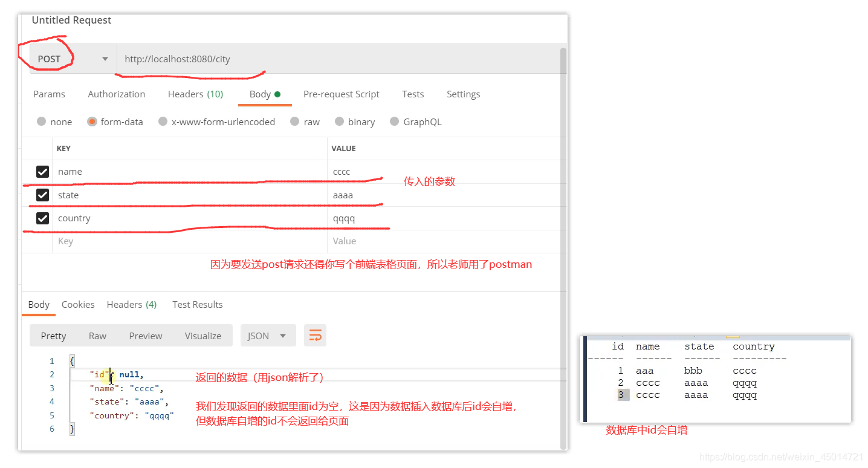Open the Settings tab
The image size is (868, 468).
[x=464, y=94]
